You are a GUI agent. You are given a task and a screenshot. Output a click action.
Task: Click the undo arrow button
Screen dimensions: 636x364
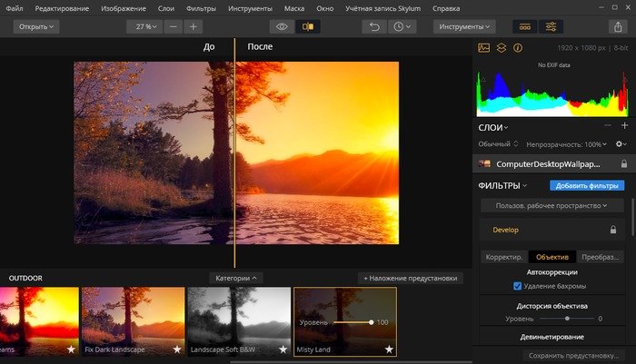click(373, 26)
